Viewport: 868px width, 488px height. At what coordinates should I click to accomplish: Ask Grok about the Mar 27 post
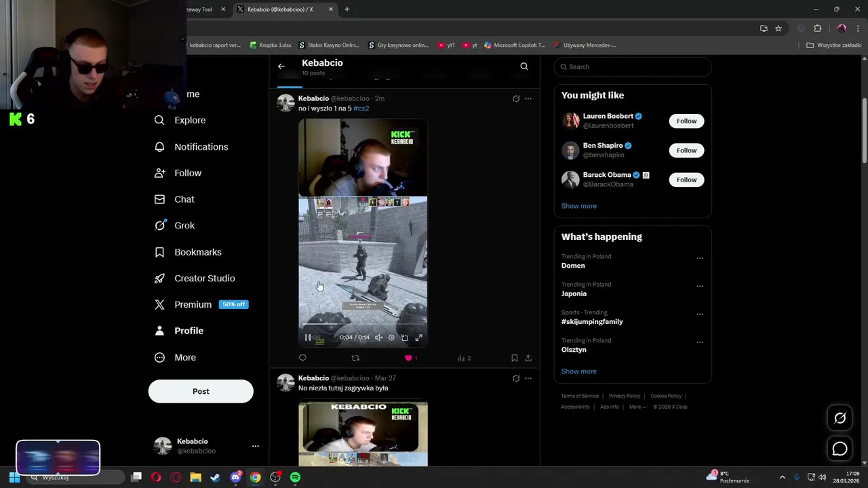516,378
